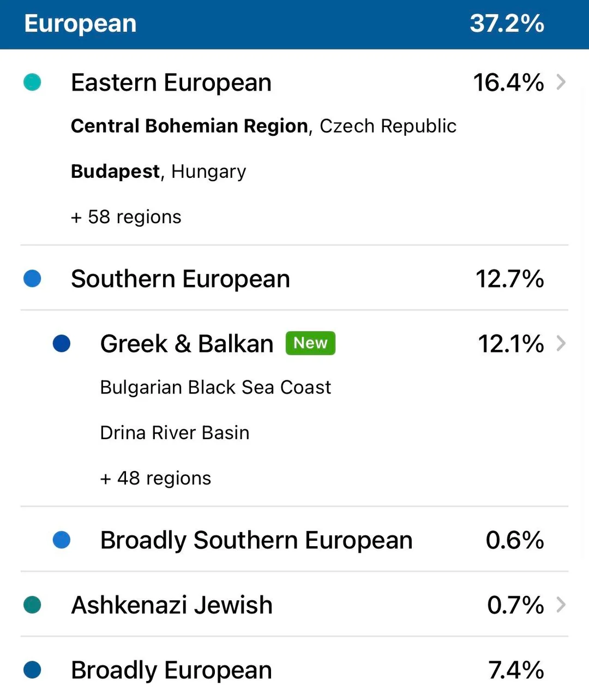
Task: Click the teal Eastern European color dot
Action: (x=32, y=82)
